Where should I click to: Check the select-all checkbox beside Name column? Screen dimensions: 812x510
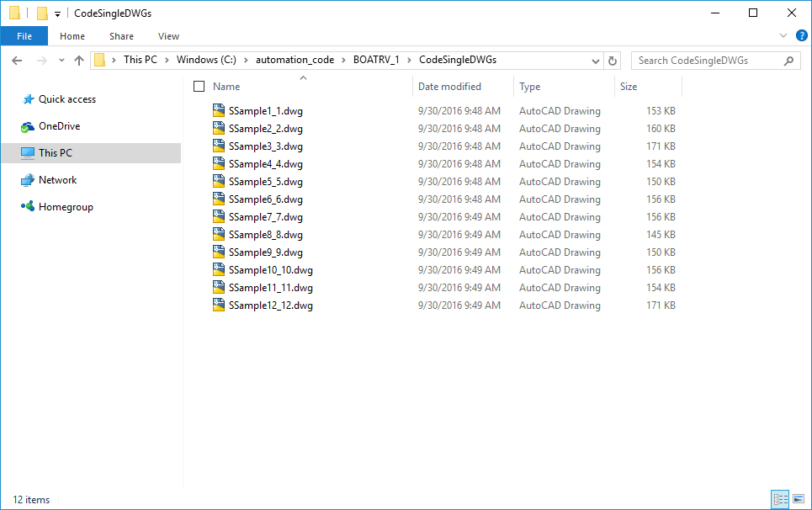click(199, 86)
